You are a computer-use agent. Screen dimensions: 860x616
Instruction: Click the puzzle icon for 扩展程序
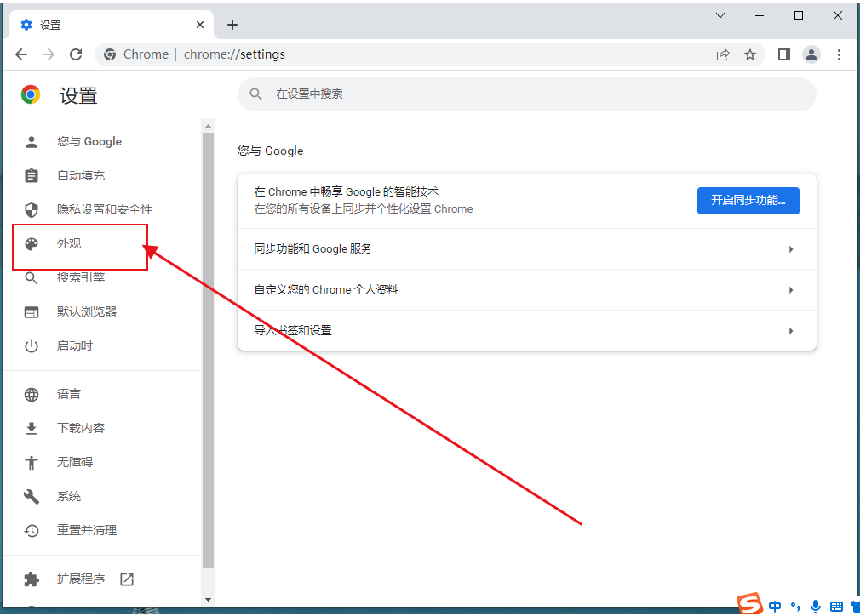(x=32, y=579)
